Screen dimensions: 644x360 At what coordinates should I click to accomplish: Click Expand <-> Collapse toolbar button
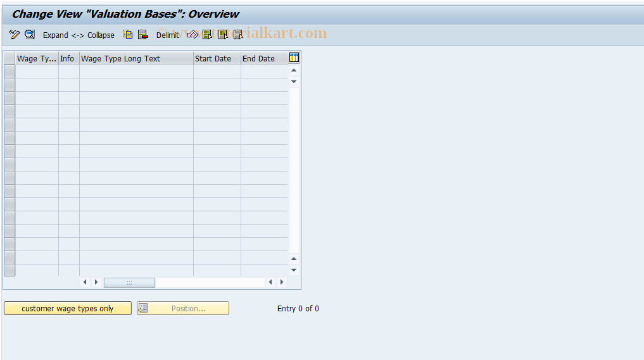pyautogui.click(x=79, y=35)
